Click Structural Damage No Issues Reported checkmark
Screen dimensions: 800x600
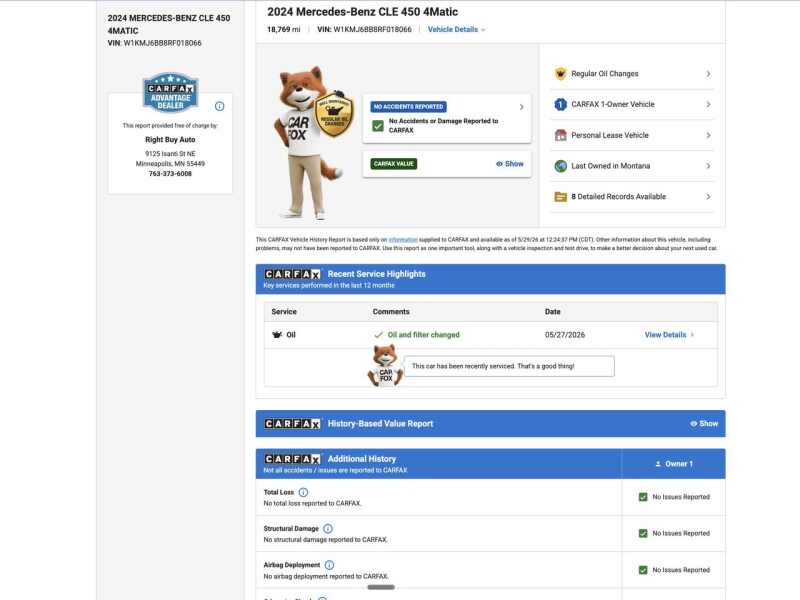click(x=643, y=533)
